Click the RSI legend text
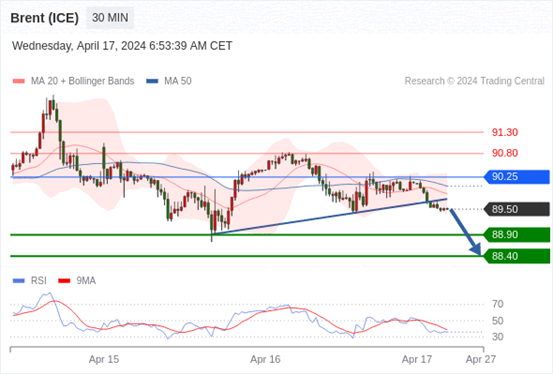This screenshot has width=553, height=375. coord(38,281)
